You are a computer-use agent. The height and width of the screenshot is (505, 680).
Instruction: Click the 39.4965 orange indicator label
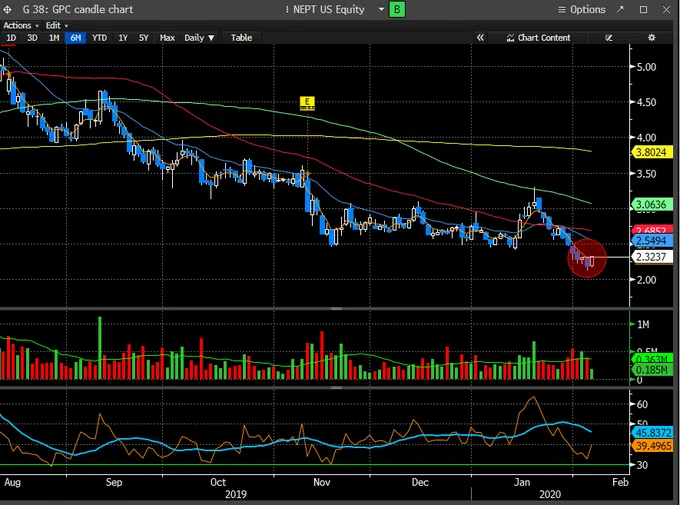pyautogui.click(x=651, y=446)
